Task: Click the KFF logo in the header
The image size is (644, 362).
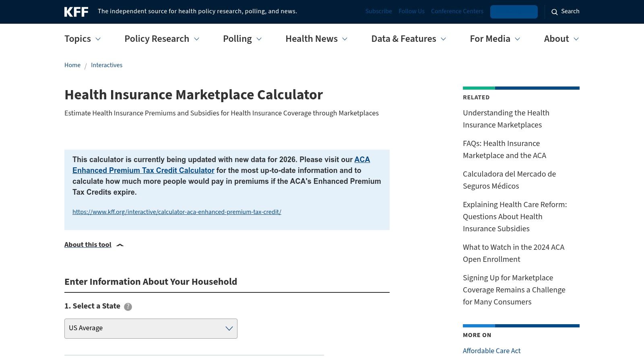Action: 76,12
